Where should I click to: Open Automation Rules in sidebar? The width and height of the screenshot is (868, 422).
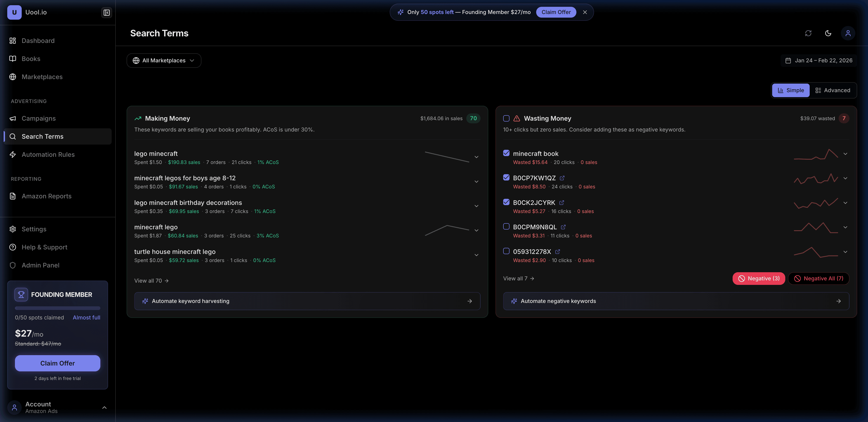click(48, 155)
